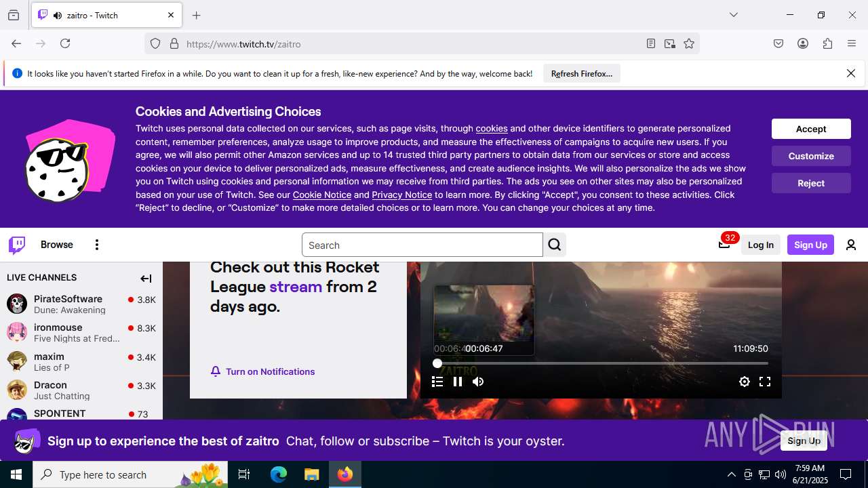
Task: Show hidden system tray icons
Action: pos(731,474)
